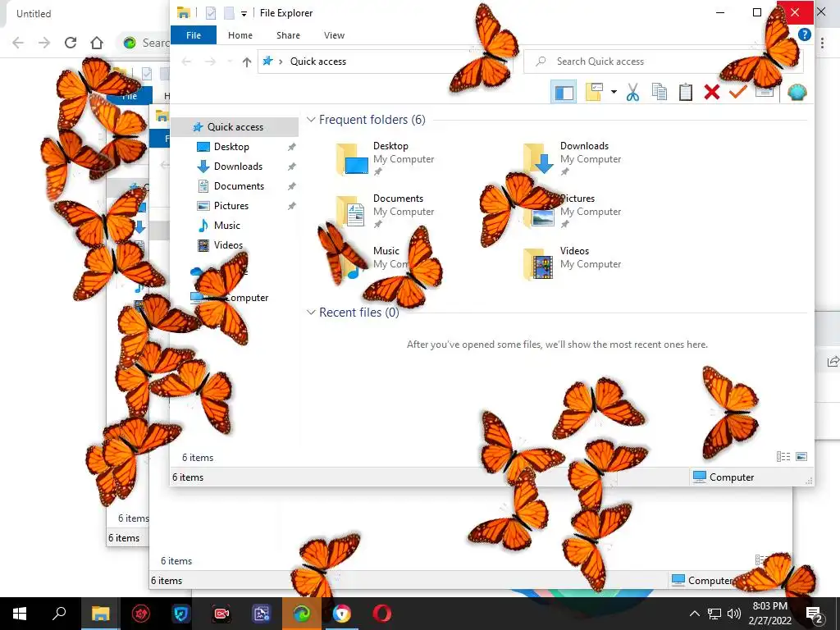This screenshot has height=630, width=840.
Task: Open Classic Shell settings via the seashell icon
Action: (x=797, y=92)
